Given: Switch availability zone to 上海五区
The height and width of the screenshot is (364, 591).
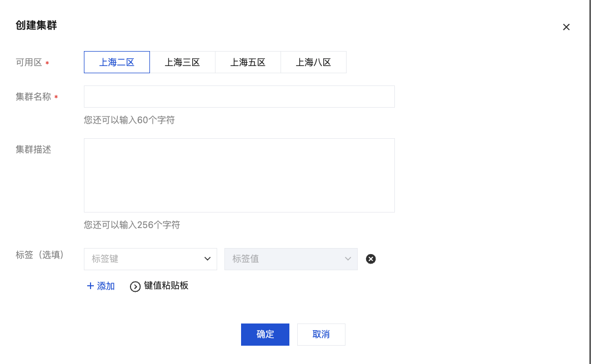Looking at the screenshot, I should point(248,62).
